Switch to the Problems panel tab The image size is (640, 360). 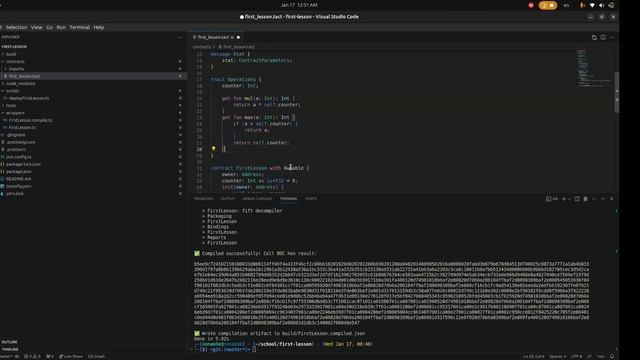click(x=203, y=199)
